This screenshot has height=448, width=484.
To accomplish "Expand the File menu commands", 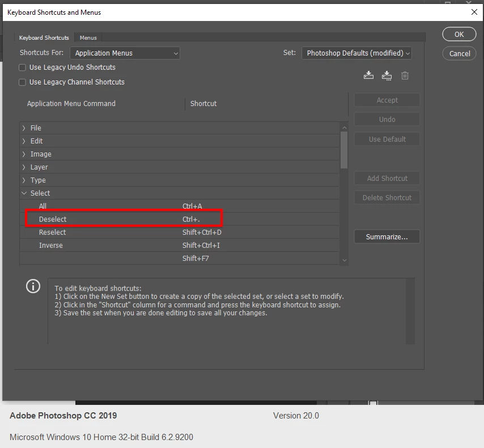I will 24,128.
